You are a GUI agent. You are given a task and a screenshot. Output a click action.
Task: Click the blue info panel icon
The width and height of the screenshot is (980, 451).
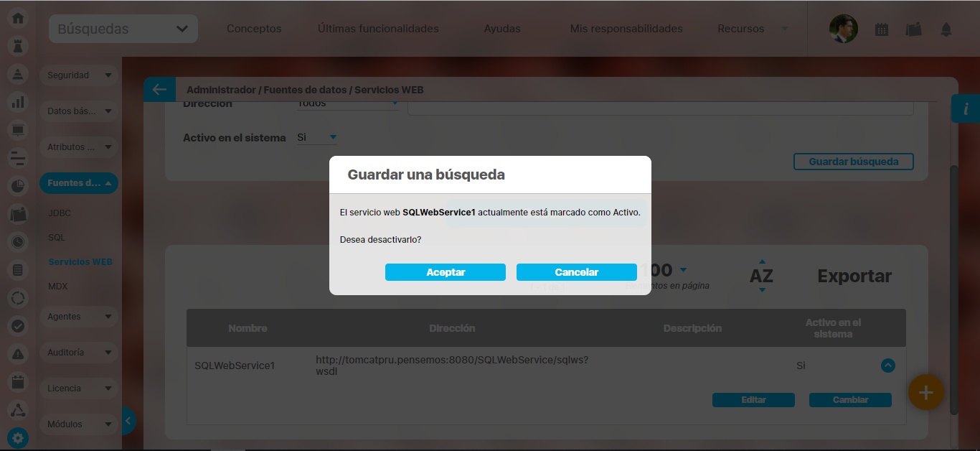(x=966, y=108)
